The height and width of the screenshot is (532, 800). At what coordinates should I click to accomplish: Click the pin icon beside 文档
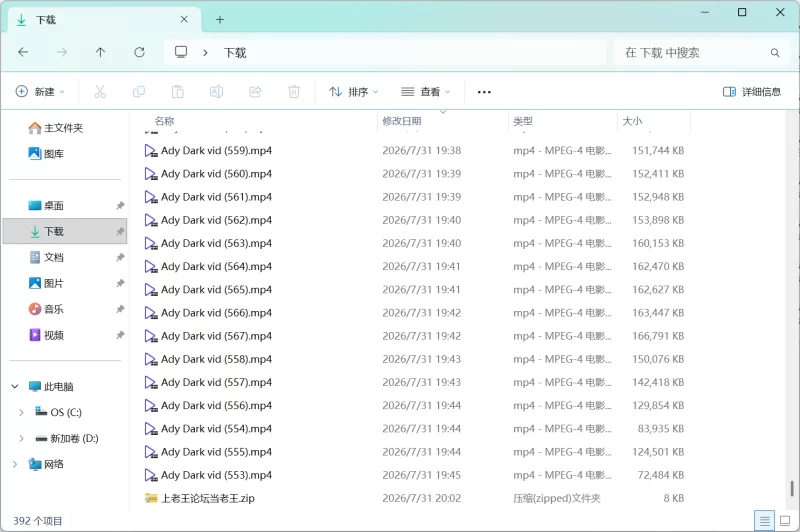tap(120, 258)
